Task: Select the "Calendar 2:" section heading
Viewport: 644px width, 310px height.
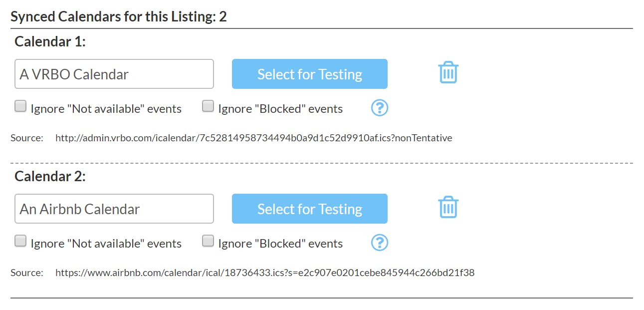Action: tap(50, 176)
